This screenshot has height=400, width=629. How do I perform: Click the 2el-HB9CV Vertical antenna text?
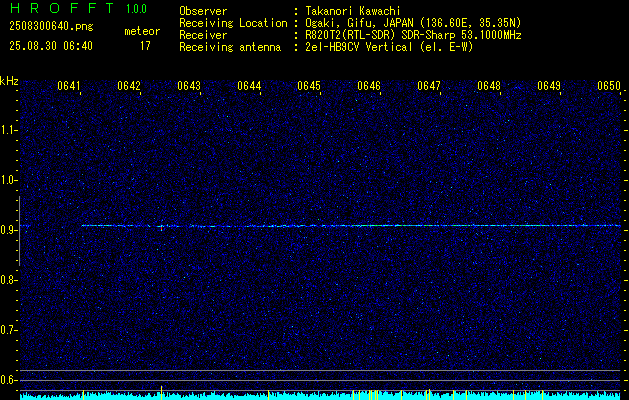click(389, 47)
